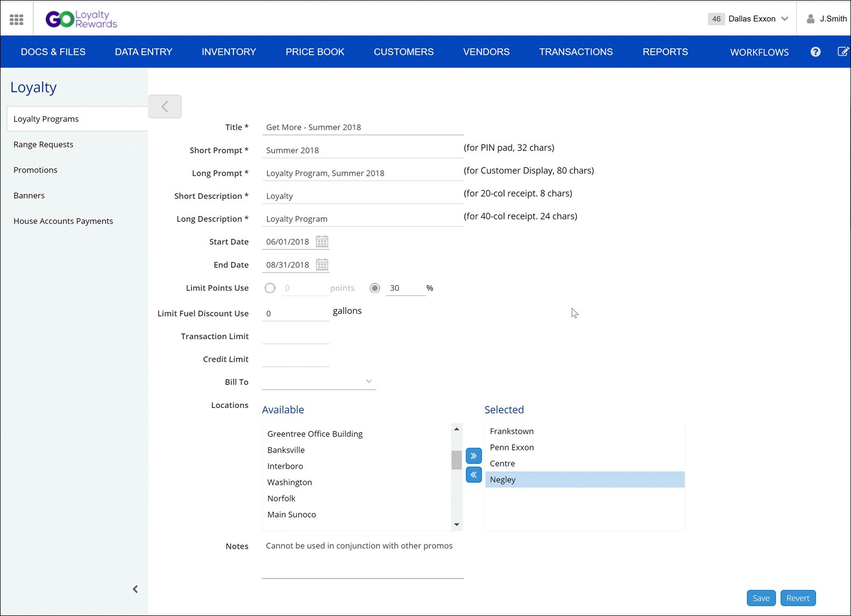Select Main Sunoco in Available list
The width and height of the screenshot is (851, 616).
pyautogui.click(x=357, y=514)
